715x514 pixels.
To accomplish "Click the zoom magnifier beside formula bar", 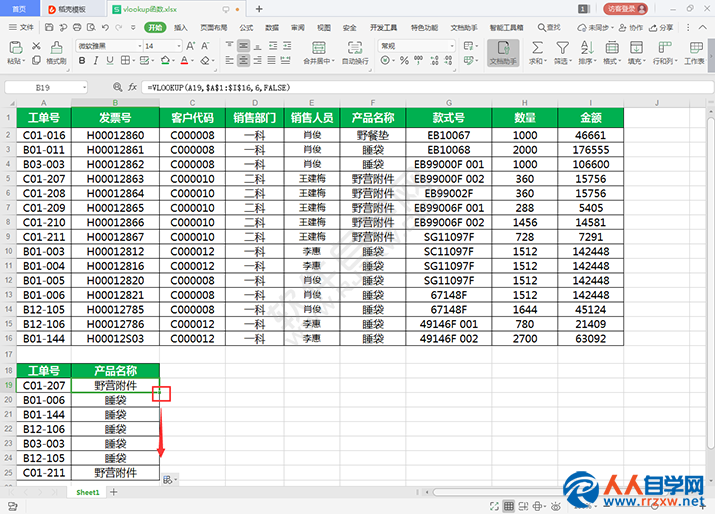I will (118, 87).
